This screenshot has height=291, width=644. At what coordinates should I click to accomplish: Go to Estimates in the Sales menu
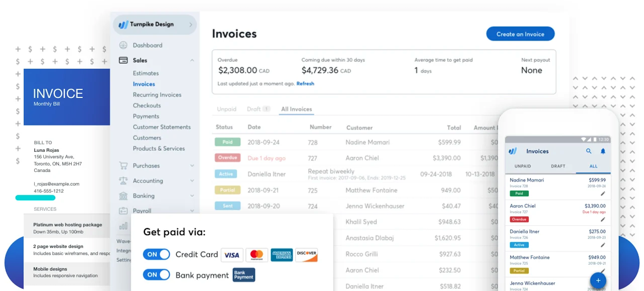(146, 73)
